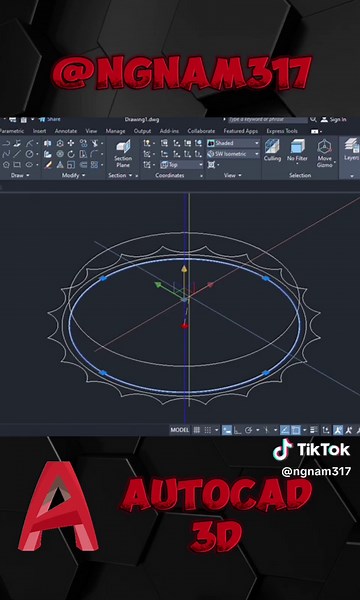Expand the Modify panel
This screenshot has width=360, height=600.
[73, 175]
